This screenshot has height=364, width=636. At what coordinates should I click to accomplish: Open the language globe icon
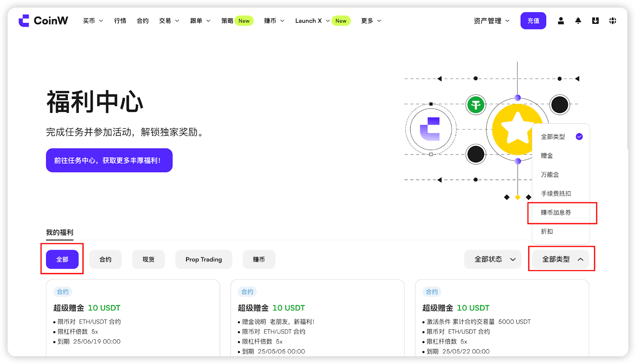[613, 21]
